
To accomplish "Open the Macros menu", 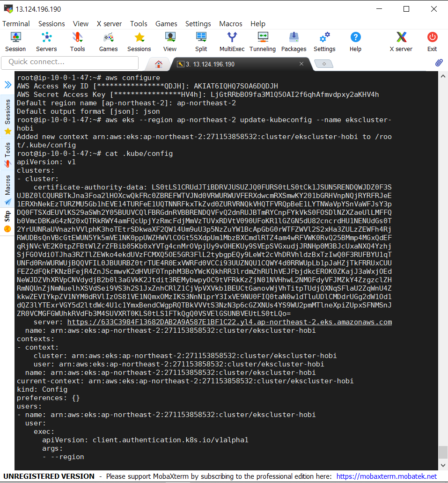I will tap(231, 24).
